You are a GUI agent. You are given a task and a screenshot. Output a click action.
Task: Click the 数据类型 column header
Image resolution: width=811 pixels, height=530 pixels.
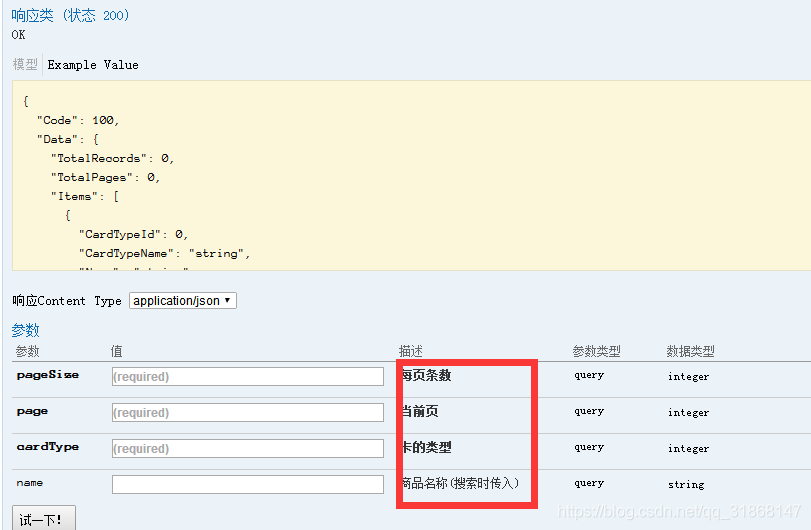[x=690, y=352]
